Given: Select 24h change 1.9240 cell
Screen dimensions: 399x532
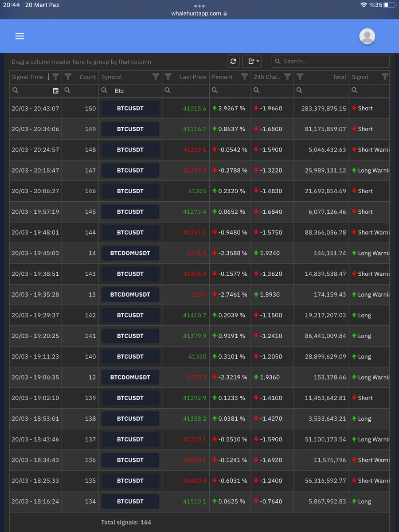Looking at the screenshot, I should click(273, 253).
